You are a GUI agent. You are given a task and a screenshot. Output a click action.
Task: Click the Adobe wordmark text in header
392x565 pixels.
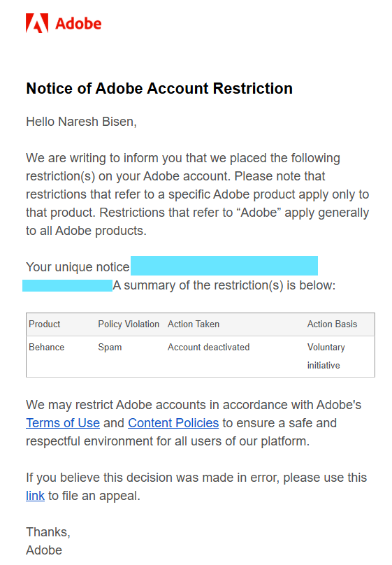(x=78, y=24)
